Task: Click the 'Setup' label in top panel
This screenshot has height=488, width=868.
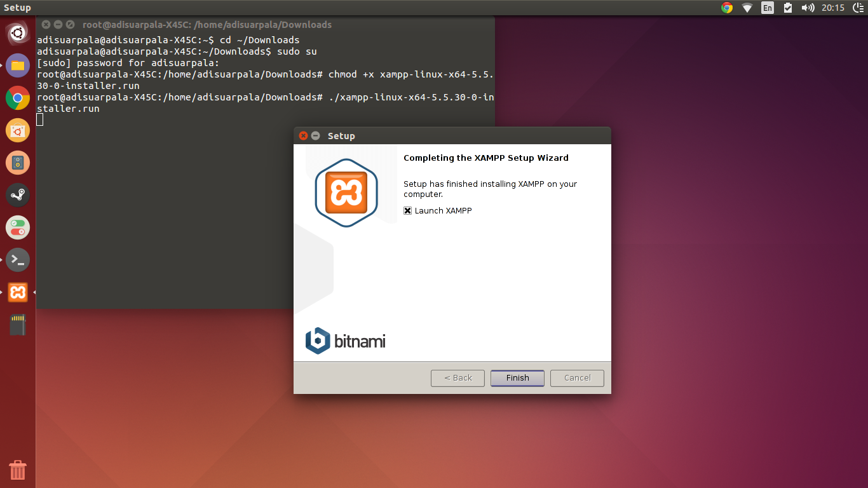Action: pos(17,8)
